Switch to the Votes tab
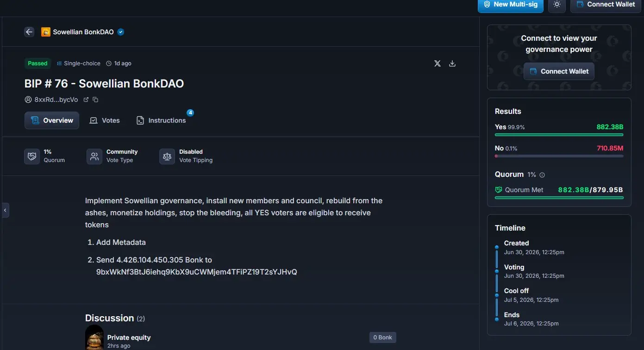Viewport: 644px width, 350px height. [105, 120]
